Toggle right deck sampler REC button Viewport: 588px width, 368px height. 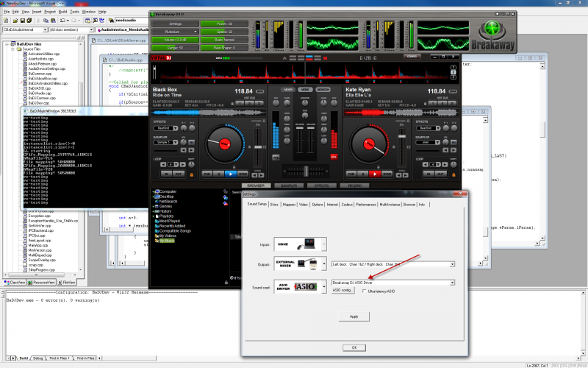pyautogui.click(x=453, y=142)
